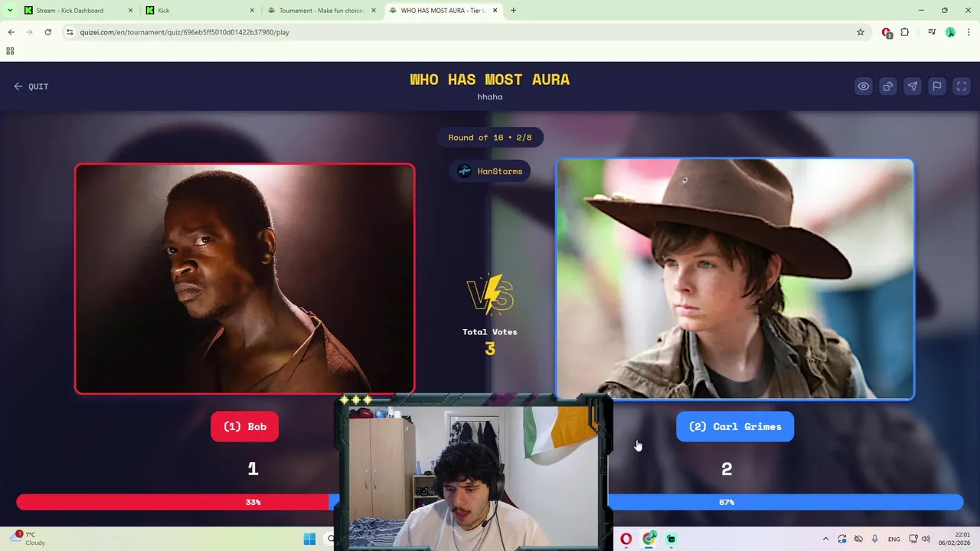Viewport: 980px width, 551px height.
Task: Open a new browser tab
Action: click(513, 11)
